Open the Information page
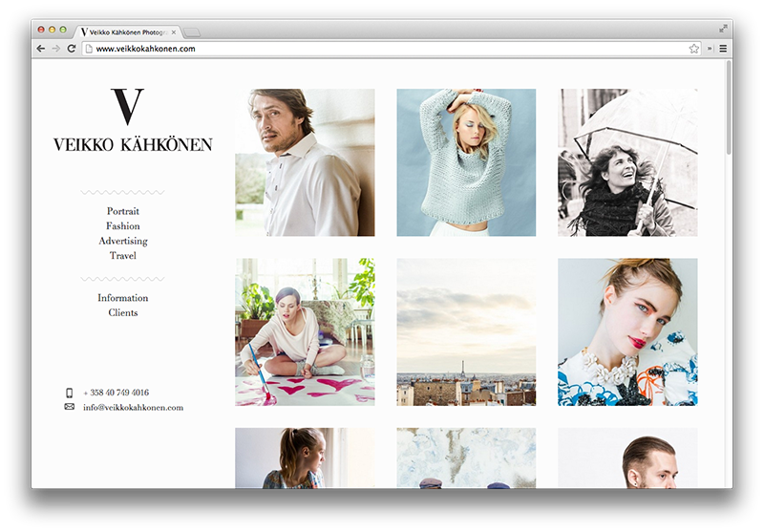764x532 pixels. [123, 298]
